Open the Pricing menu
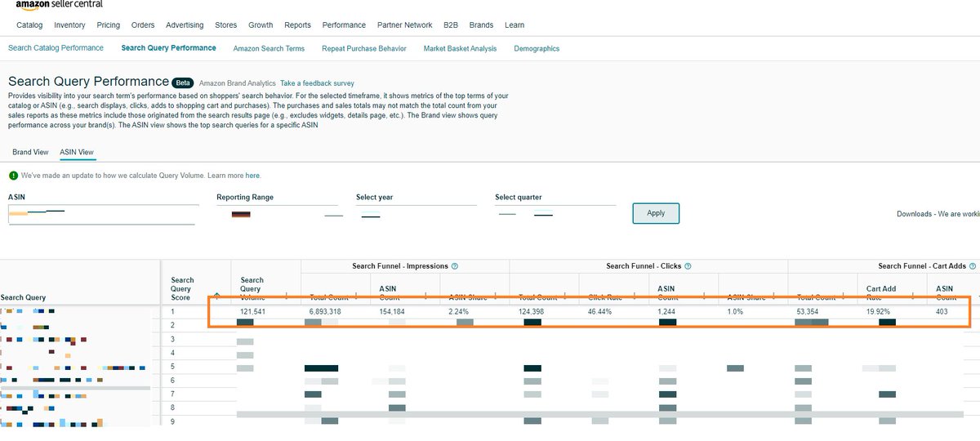Screen dimensions: 980x441 point(109,25)
